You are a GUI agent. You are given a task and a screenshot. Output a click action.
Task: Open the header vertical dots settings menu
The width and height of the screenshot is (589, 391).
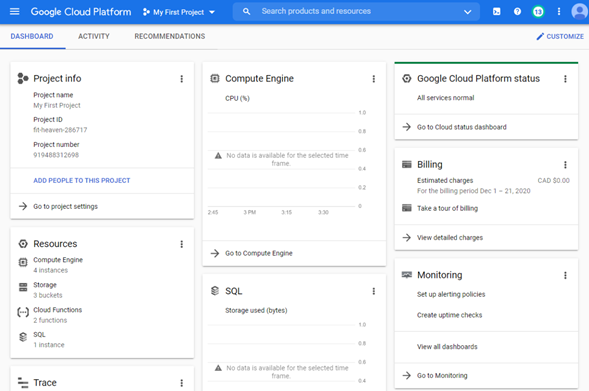click(559, 12)
